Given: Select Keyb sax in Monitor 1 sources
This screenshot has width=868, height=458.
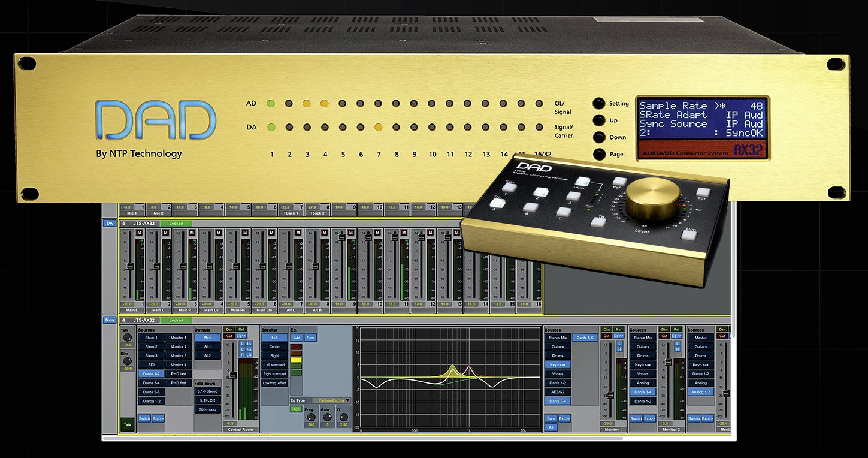Looking at the screenshot, I should tap(558, 364).
